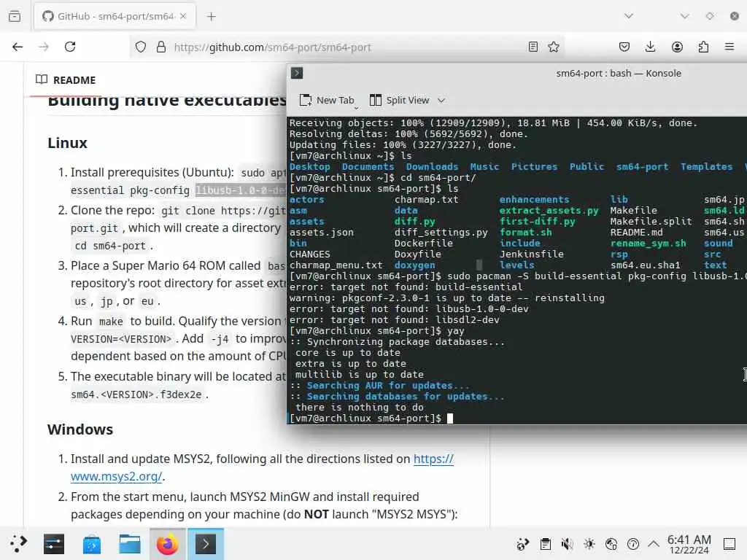This screenshot has height=560, width=747.
Task: Click 'Dockerfile' in terminal listing
Action: coord(424,244)
